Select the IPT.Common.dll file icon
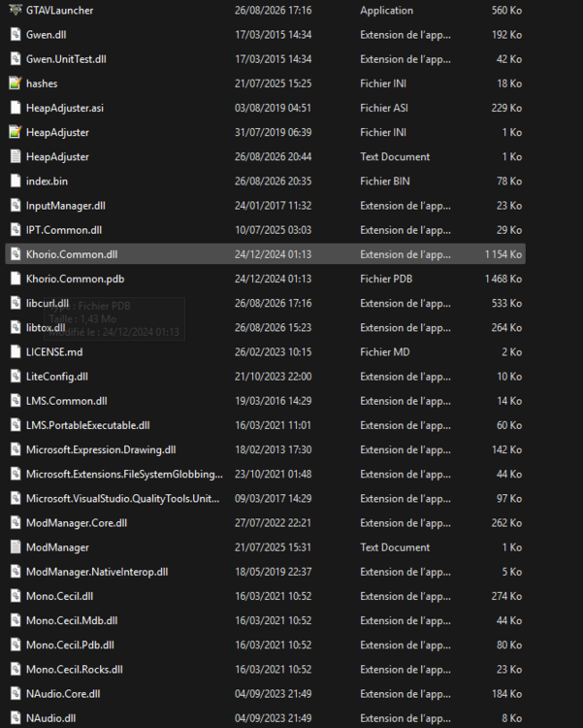The image size is (583, 728). click(16, 230)
